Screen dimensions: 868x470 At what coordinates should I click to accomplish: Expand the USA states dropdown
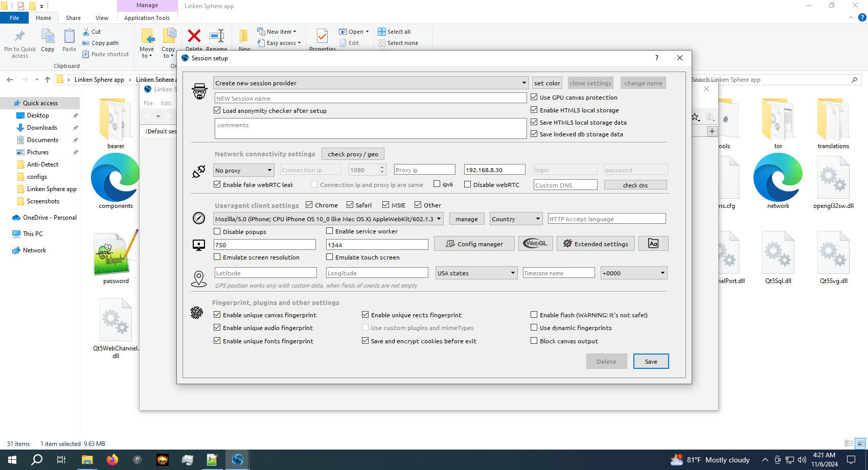[x=476, y=273]
